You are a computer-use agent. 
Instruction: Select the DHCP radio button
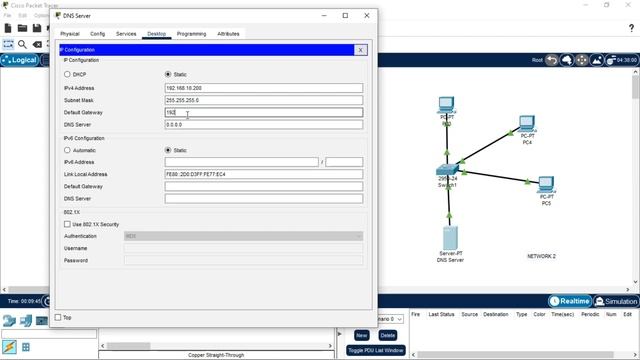click(67, 74)
